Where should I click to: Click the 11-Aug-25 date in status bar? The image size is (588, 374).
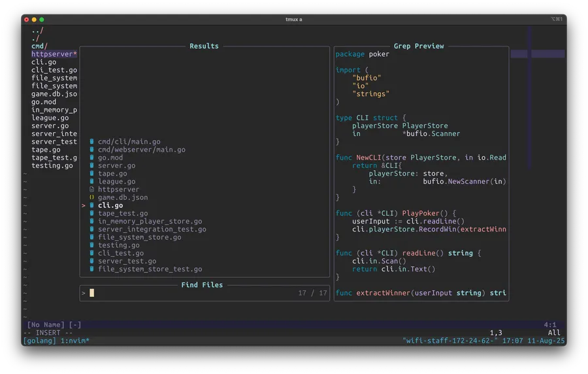[546, 341]
